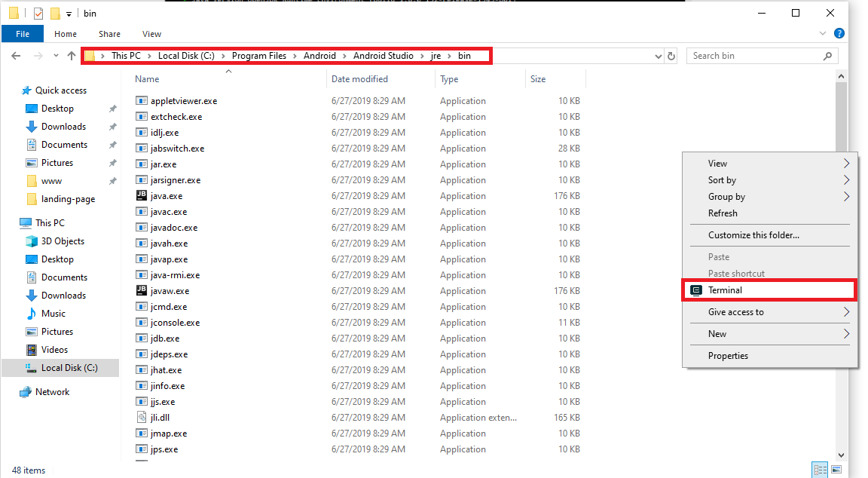Expand the Group by submenu arrow
This screenshot has height=478, width=868.
tap(846, 197)
